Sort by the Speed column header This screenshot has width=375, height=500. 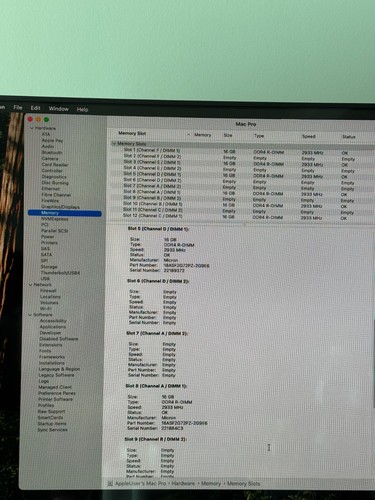[x=309, y=136]
